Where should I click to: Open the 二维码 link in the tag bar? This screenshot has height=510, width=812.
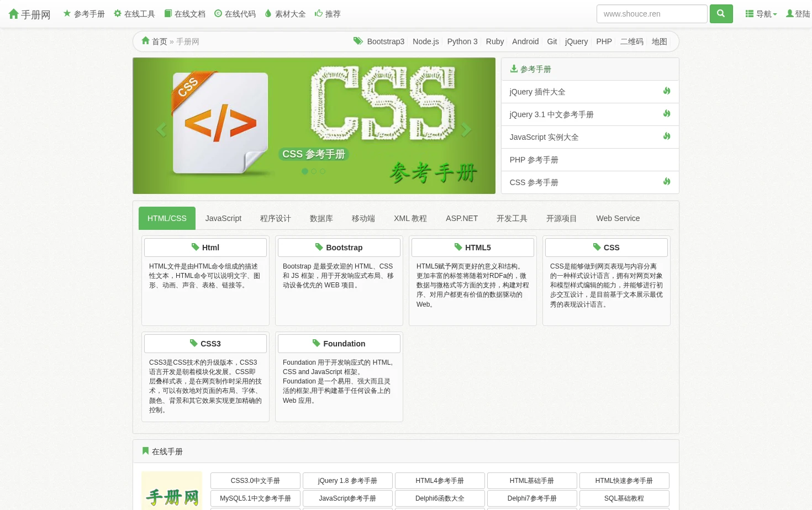pyautogui.click(x=632, y=41)
